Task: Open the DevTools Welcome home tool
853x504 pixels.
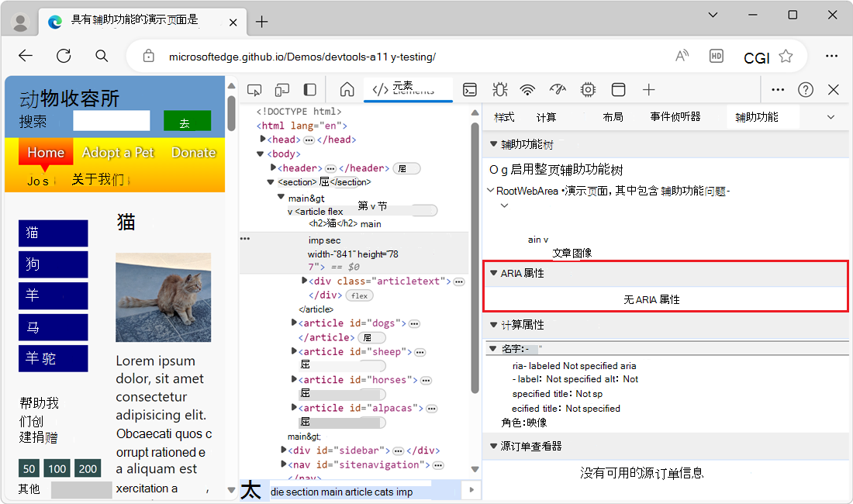Action: 347,89
